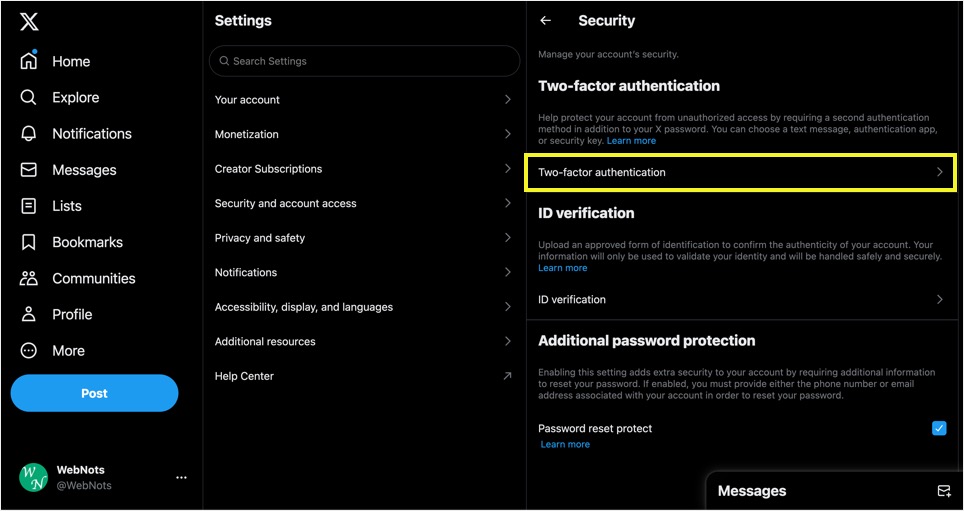The image size is (964, 511).
Task: Click the X logo icon
Action: point(29,22)
